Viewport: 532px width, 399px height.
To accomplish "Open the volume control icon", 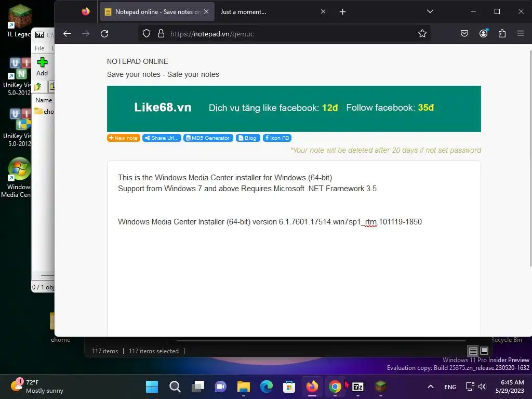I will [482, 387].
